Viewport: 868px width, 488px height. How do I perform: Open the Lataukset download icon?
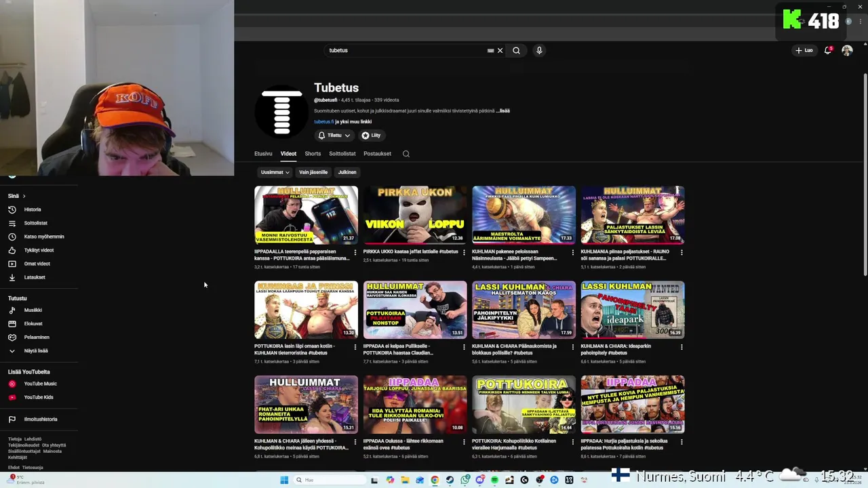coord(12,277)
